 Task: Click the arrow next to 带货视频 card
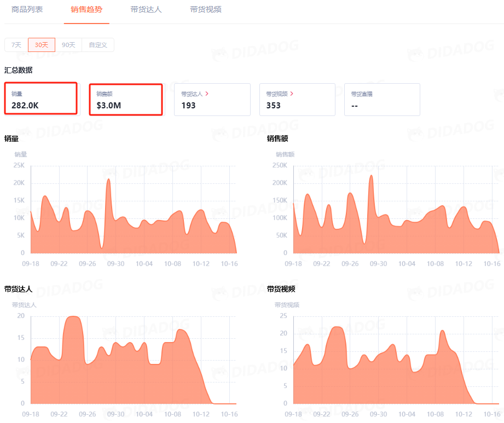[x=292, y=94]
